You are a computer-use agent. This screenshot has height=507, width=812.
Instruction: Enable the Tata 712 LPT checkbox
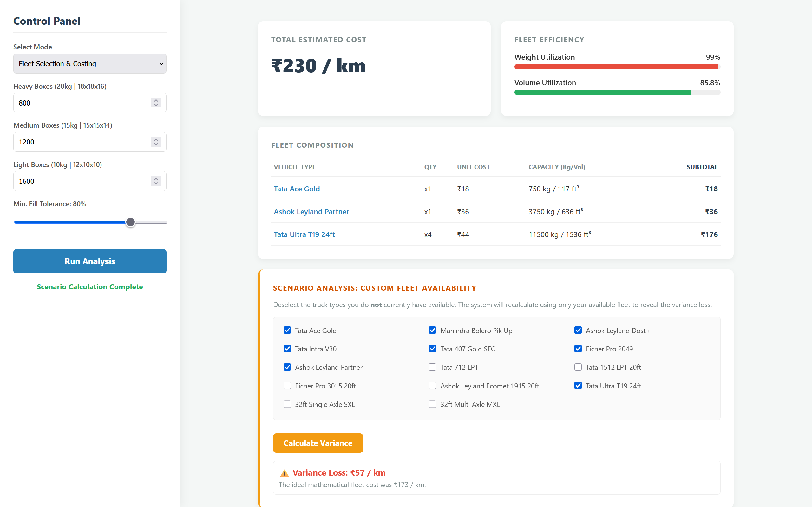[433, 367]
